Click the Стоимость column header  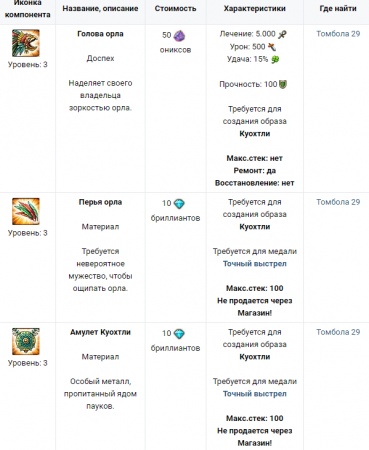(175, 8)
